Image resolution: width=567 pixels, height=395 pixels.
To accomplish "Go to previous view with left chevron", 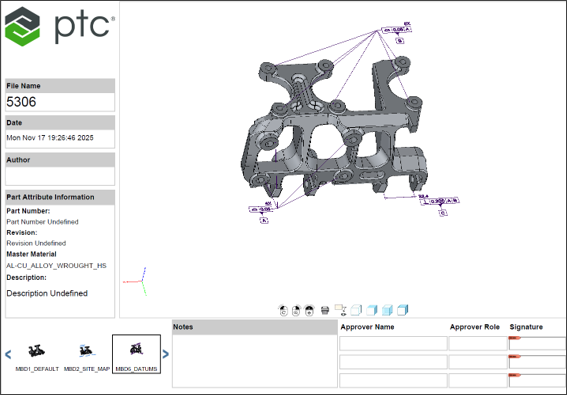I will coord(8,354).
